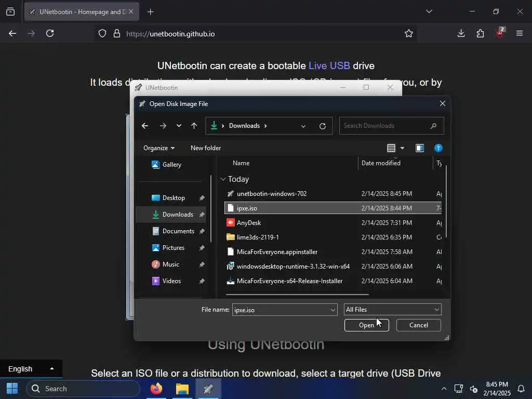The image size is (532, 399).
Task: Close the Open Disk Image File dialog
Action: [x=443, y=104]
